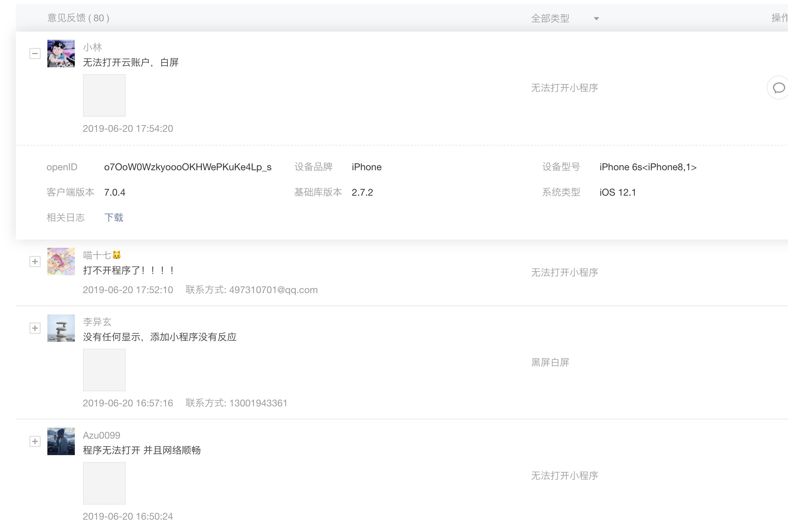Viewport: 788px width, 532px height.
Task: Expand 李异玄's feedback entry
Action: (x=35, y=328)
